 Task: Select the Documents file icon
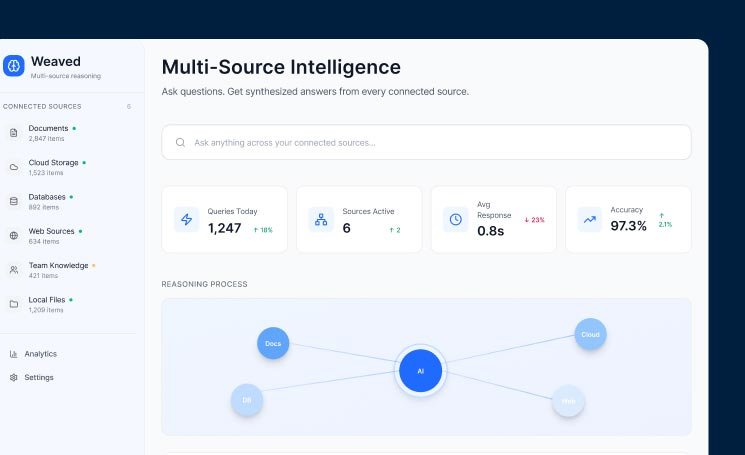point(14,133)
